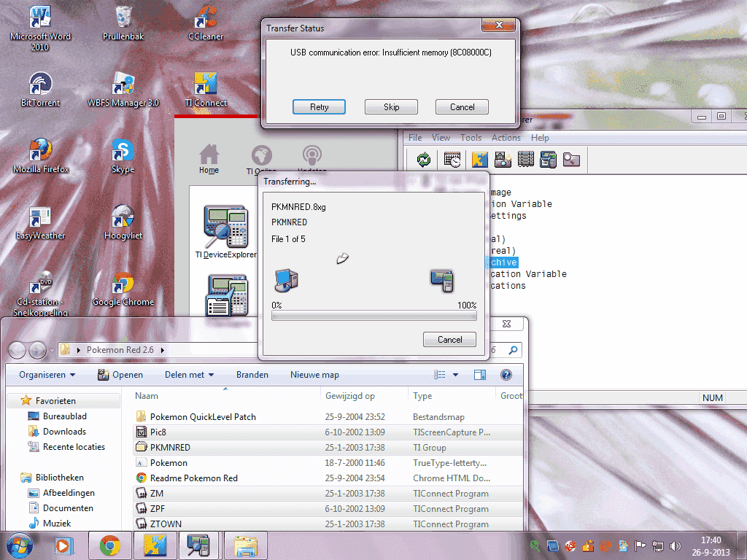Click the volume speaker tray icon

point(675,546)
